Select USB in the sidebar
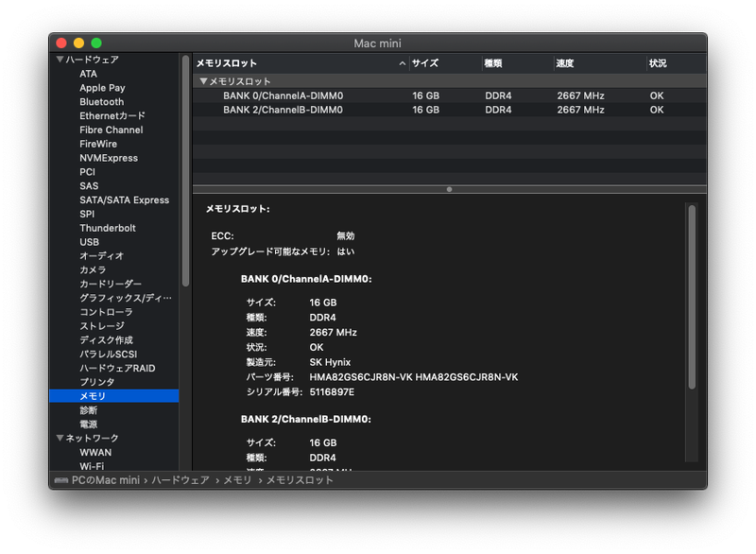This screenshot has width=756, height=554. 89,242
